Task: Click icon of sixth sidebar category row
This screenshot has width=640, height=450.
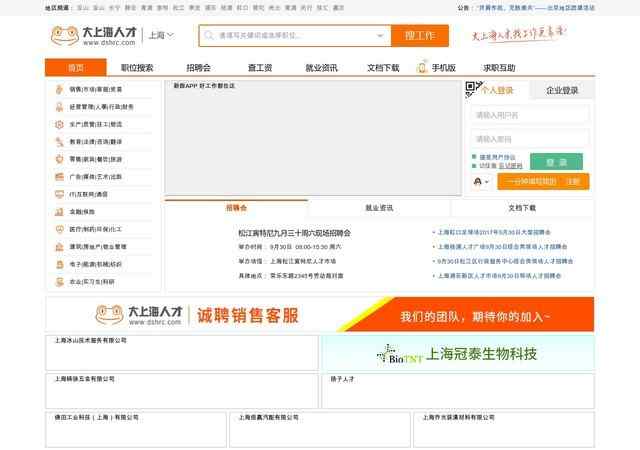Action: click(60, 177)
